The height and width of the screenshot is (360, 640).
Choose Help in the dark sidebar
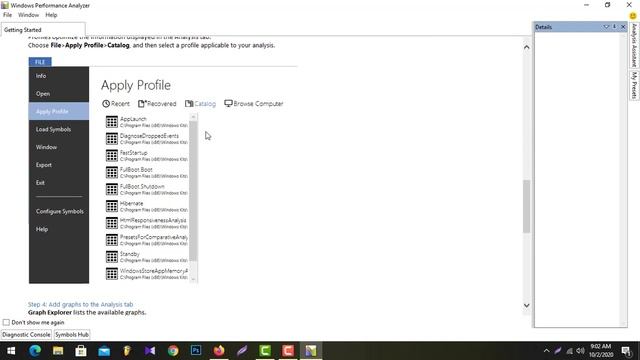tap(42, 229)
